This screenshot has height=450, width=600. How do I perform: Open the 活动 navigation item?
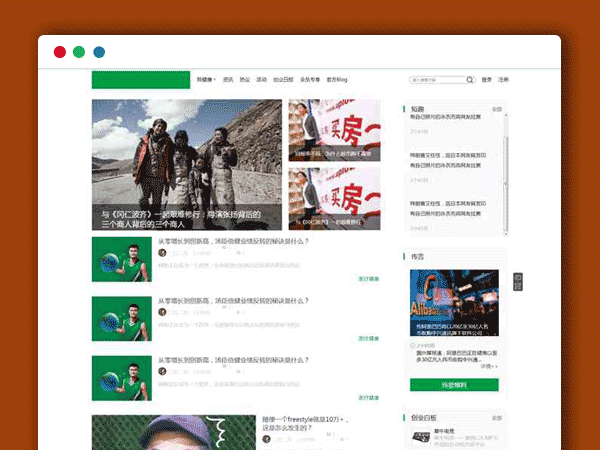pos(261,79)
